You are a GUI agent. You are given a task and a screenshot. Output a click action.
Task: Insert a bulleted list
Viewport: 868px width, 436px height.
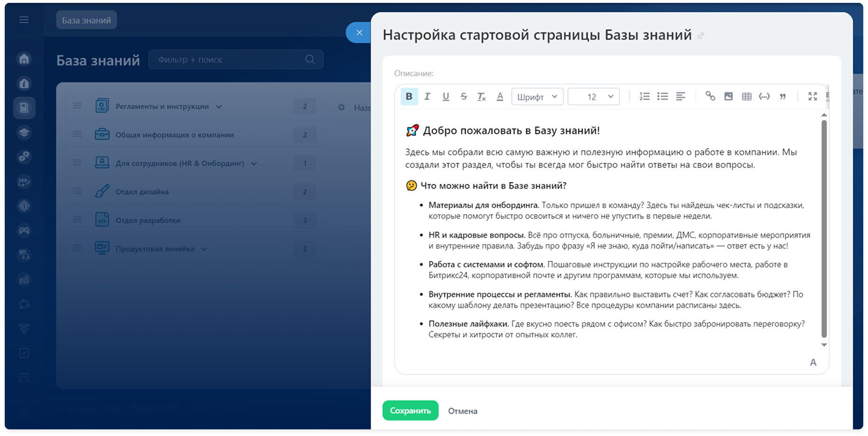(x=662, y=97)
